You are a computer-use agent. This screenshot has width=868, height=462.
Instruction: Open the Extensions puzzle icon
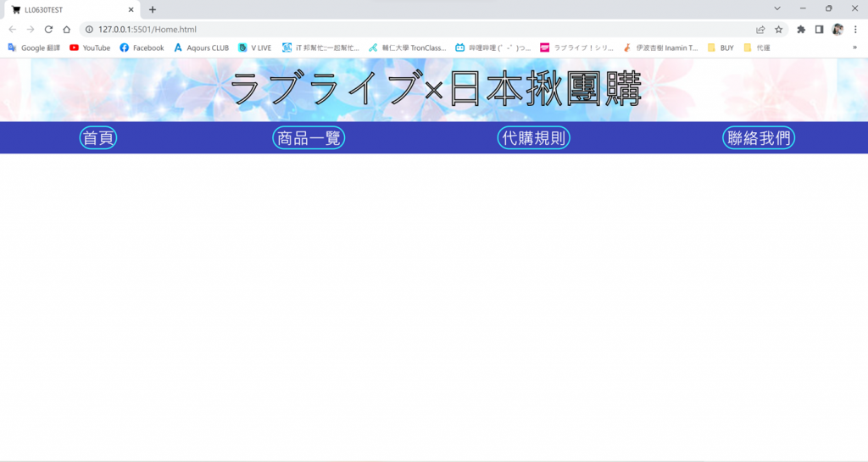tap(801, 30)
